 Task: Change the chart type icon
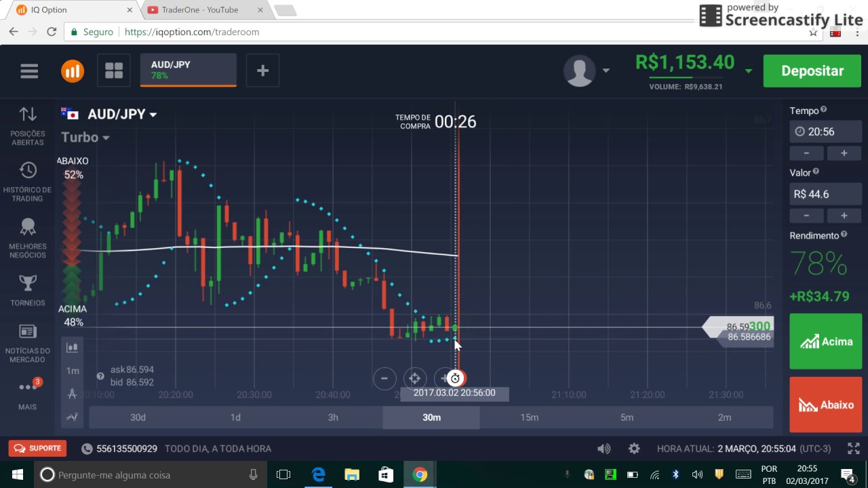point(72,348)
